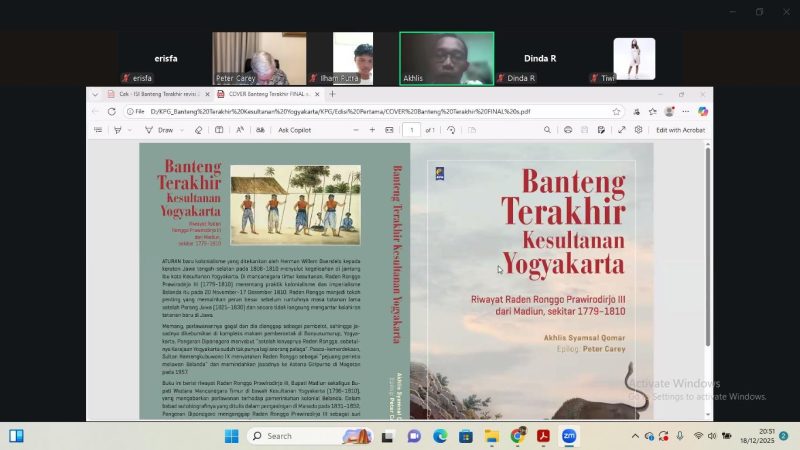Print the PDF using printer icon
This screenshot has height=450, width=800.
568,130
